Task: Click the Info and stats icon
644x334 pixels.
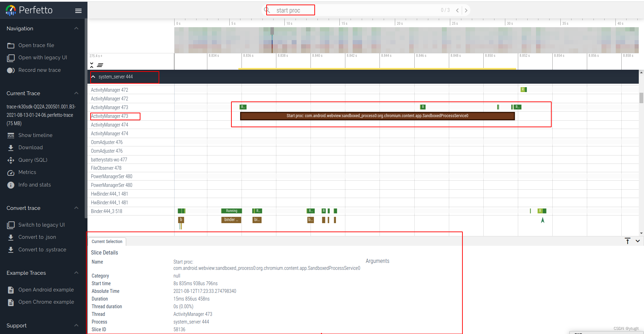Action: click(11, 185)
